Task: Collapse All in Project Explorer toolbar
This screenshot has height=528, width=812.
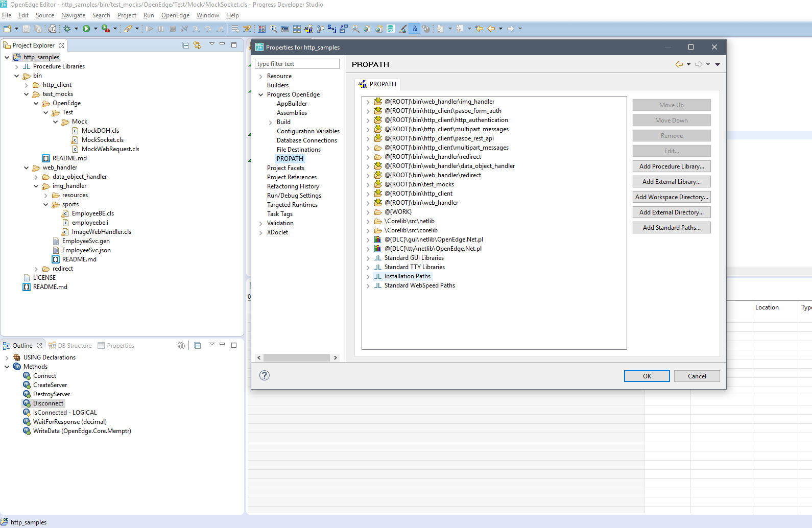Action: [x=186, y=45]
